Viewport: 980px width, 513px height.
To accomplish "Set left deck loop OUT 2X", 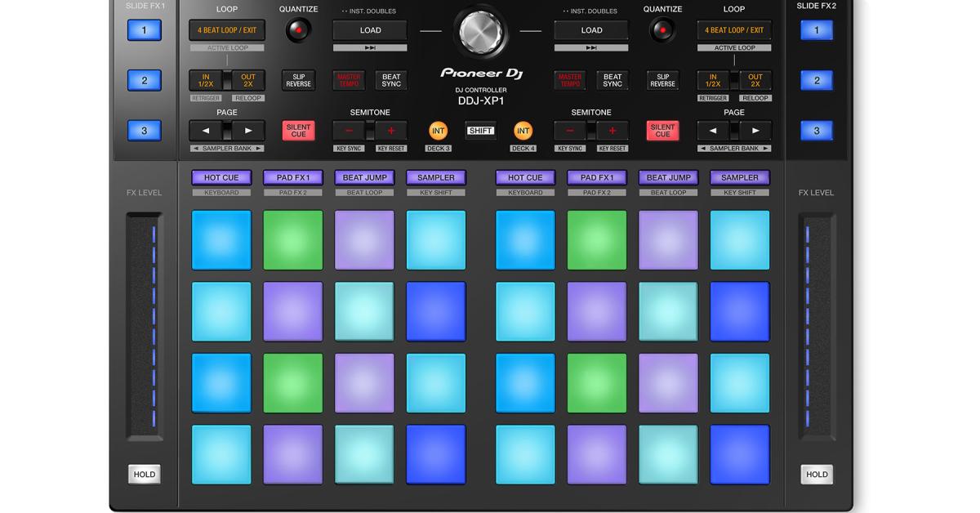I will [x=248, y=80].
